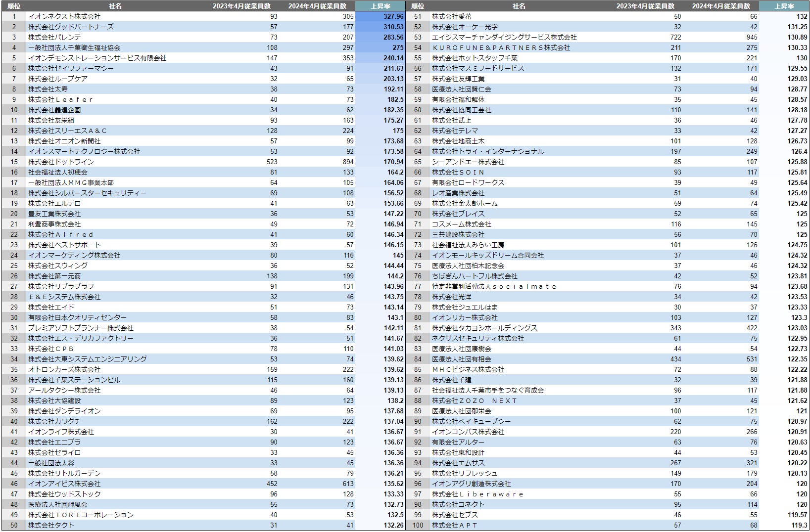Click 株式会社リトルガーデン
The height and width of the screenshot is (532, 810).
64,473
